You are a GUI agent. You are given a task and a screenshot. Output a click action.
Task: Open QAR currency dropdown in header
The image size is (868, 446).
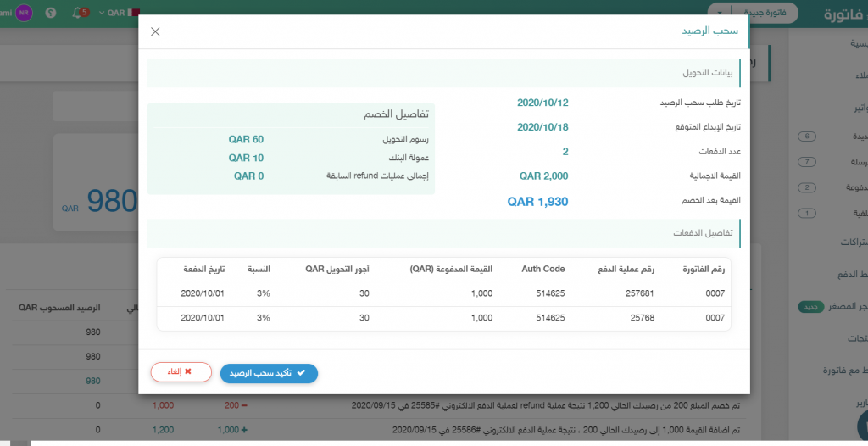[112, 12]
